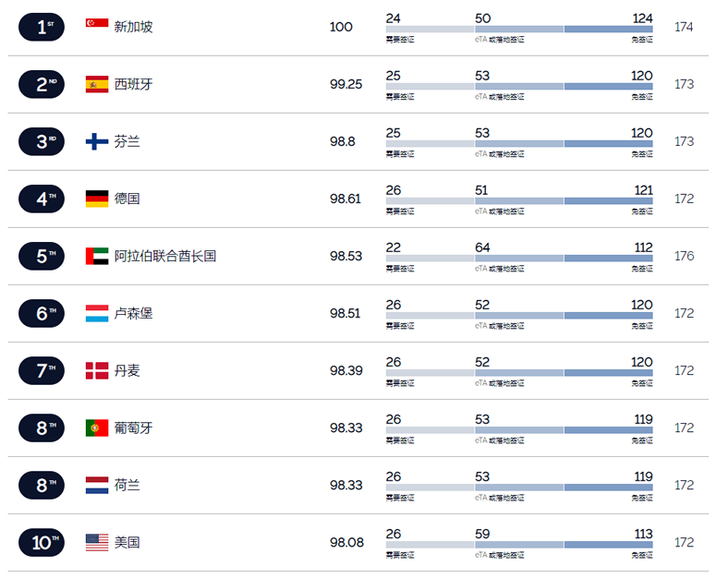The image size is (728, 578).
Task: Click the United Arab Emirates flag icon
Action: coord(97,256)
